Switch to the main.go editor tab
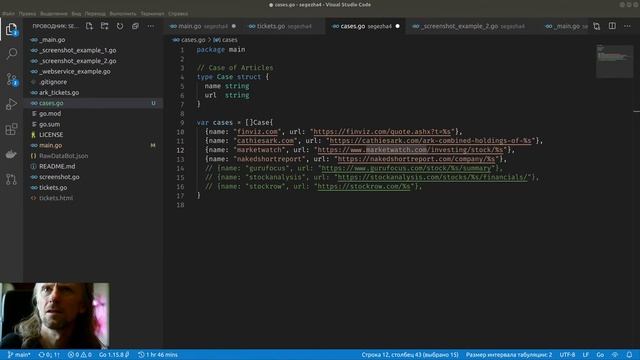 (203, 26)
